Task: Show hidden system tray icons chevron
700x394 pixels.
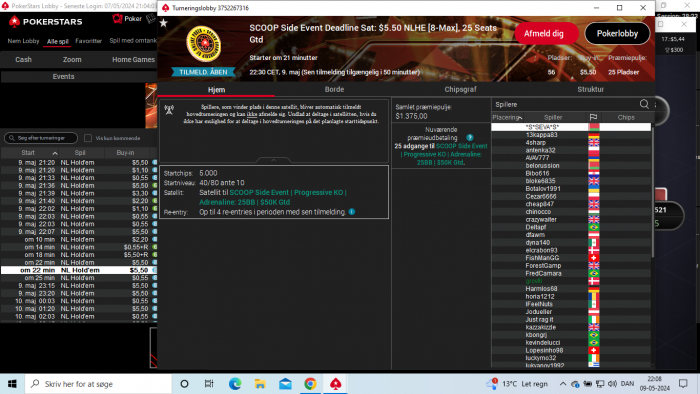Action: pyautogui.click(x=563, y=384)
